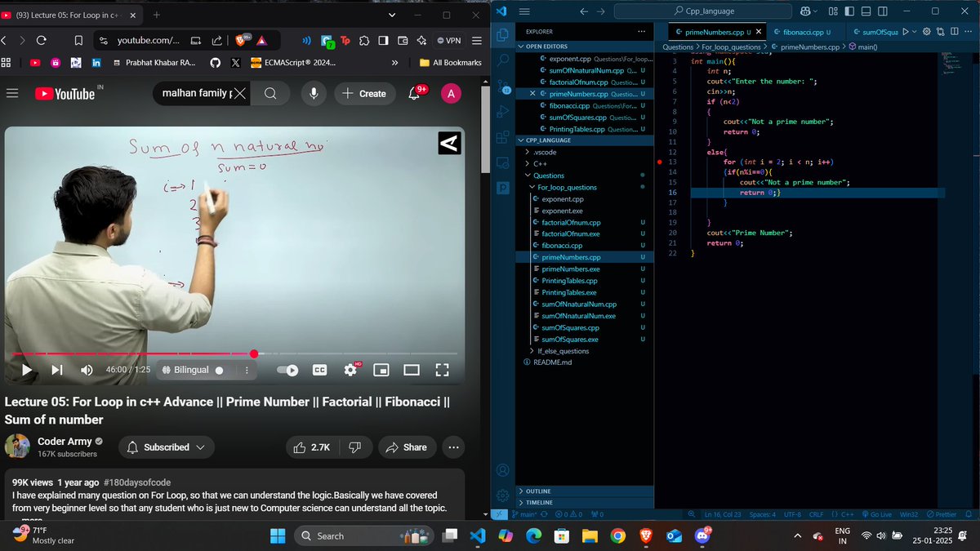The width and height of the screenshot is (980, 551).
Task: Click the red playhead on the video progress bar
Action: [254, 354]
